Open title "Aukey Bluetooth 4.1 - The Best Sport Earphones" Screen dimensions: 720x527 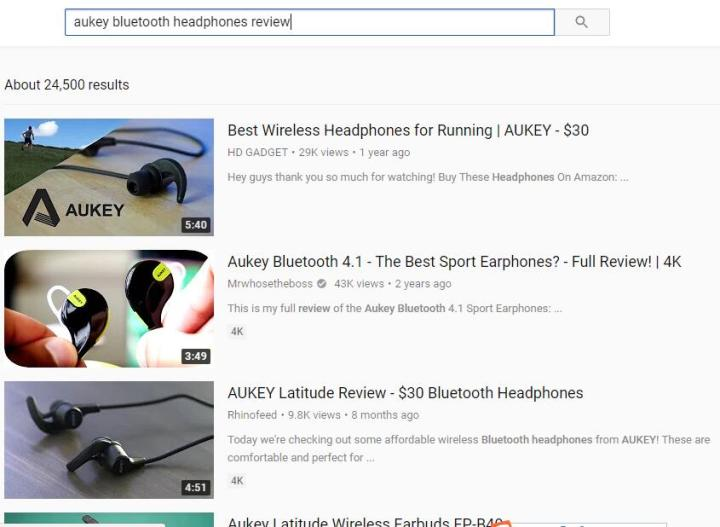(454, 262)
